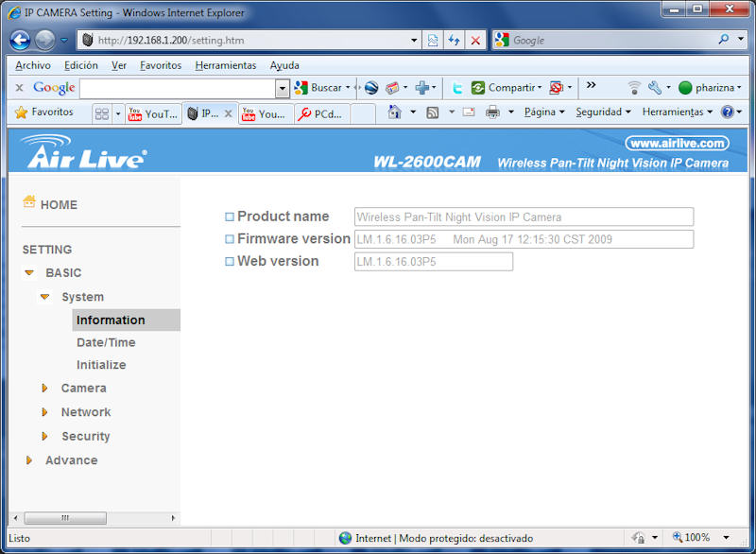
Task: Click the Compartir share button
Action: (x=507, y=88)
